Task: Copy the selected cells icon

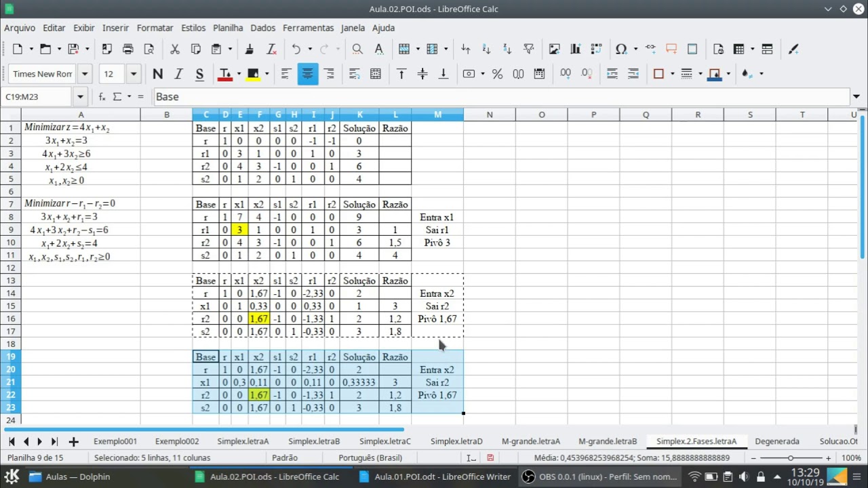Action: click(x=196, y=49)
